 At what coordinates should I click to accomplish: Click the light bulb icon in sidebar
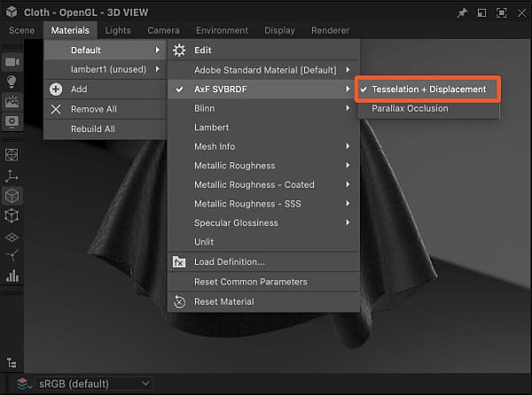12,81
